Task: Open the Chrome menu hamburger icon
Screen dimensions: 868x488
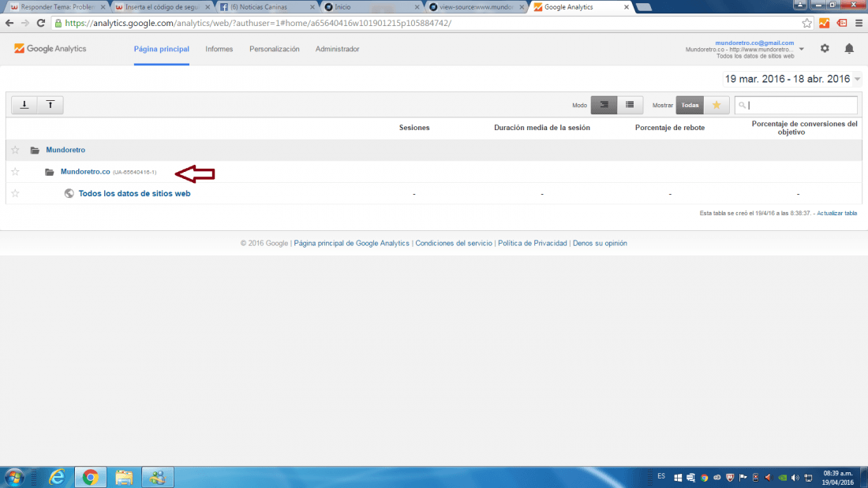Action: [x=859, y=23]
